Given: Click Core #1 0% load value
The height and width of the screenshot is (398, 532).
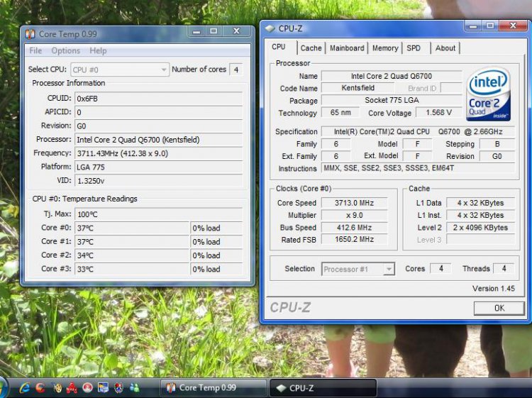Looking at the screenshot, I should click(x=216, y=242).
